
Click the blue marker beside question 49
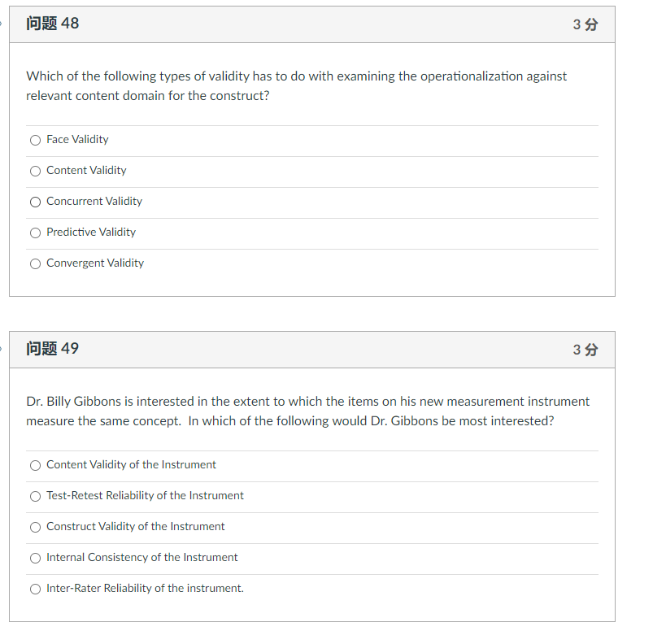tap(2, 348)
